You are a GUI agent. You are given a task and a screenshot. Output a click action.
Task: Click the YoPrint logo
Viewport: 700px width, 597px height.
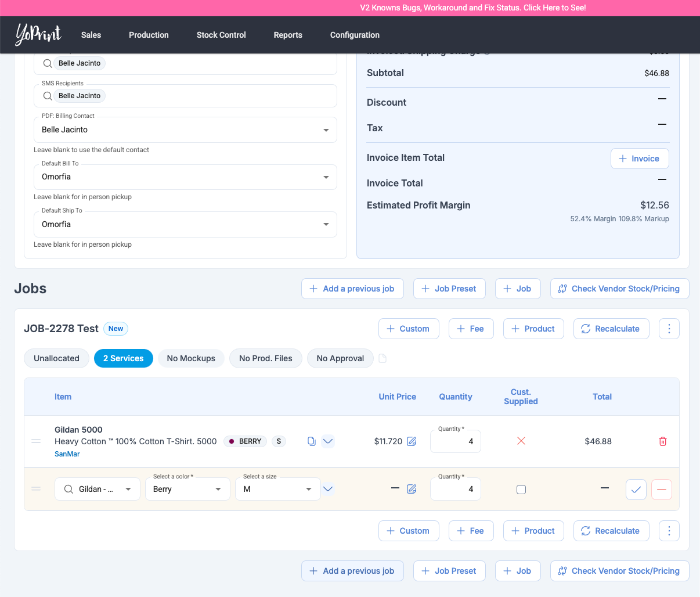point(38,35)
